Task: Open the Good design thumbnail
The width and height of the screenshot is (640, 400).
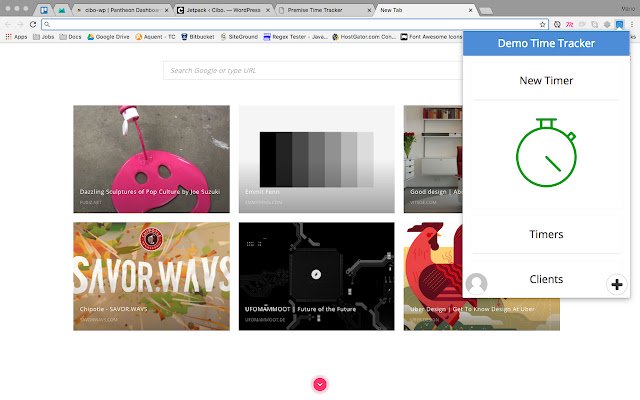Action: tap(433, 159)
